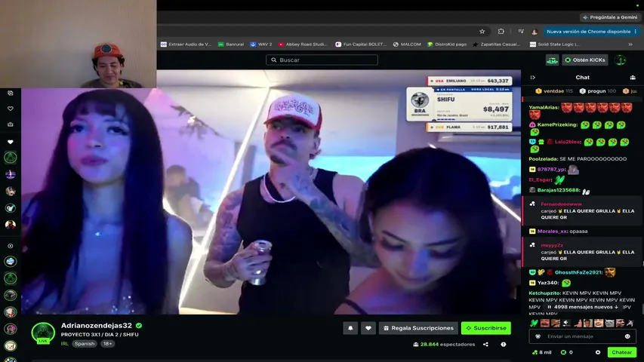Click Nueva versión de Chrome disponible
This screenshot has height=362, width=644.
tap(588, 32)
